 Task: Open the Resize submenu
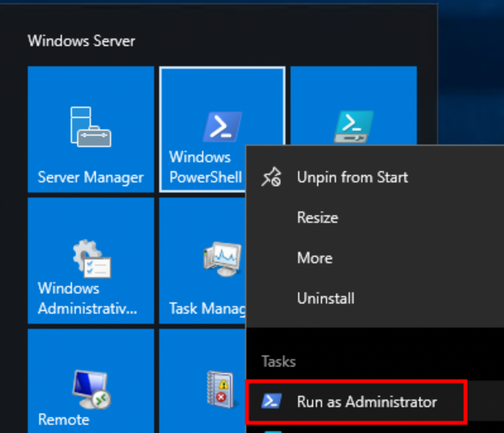[375, 218]
